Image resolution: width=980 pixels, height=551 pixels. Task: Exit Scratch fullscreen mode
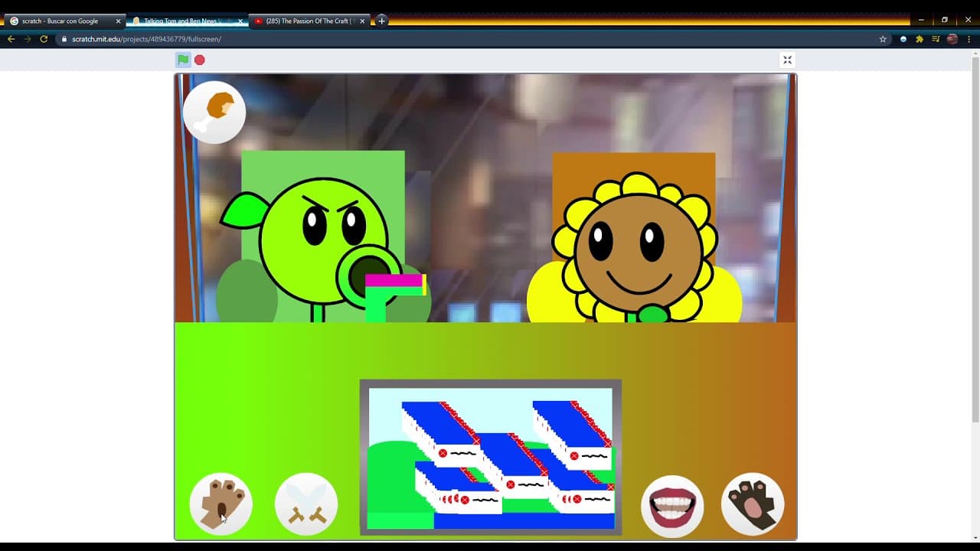coord(787,60)
